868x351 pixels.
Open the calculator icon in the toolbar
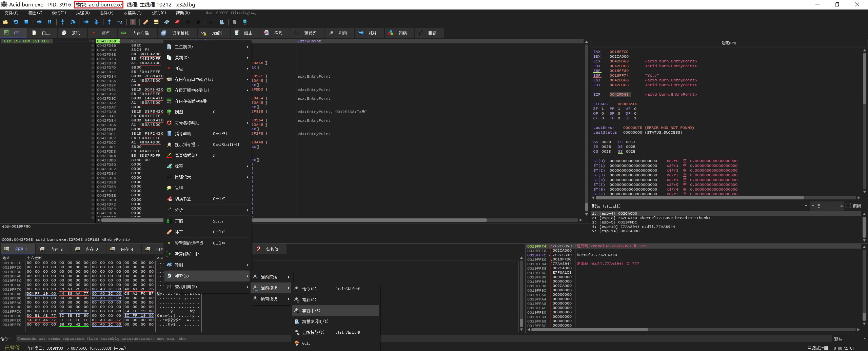pyautogui.click(x=234, y=22)
